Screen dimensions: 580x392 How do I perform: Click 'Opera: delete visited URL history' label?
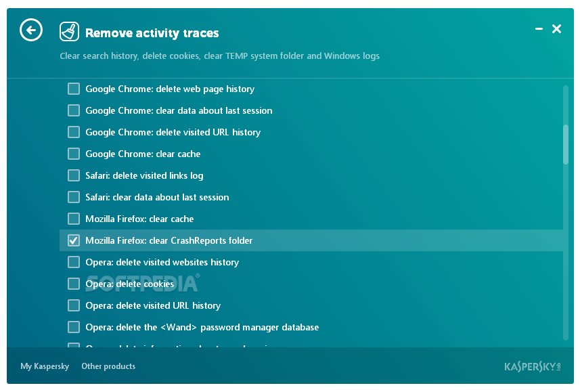(153, 306)
